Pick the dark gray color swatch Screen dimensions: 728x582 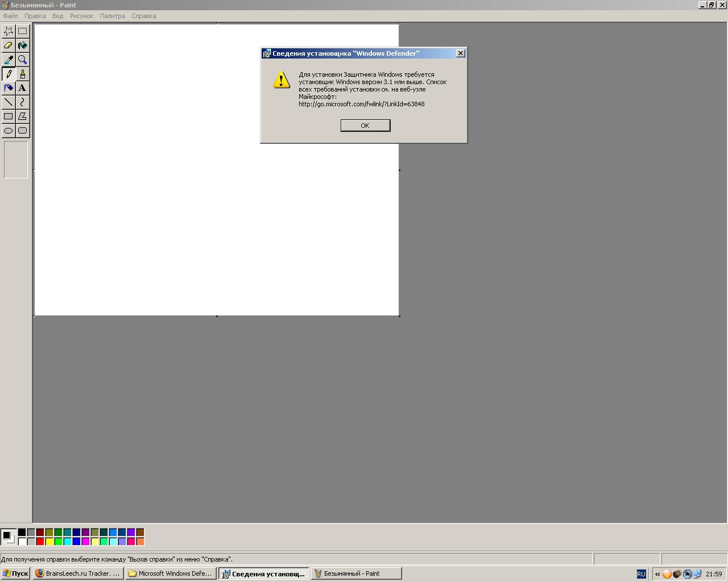tap(31, 533)
